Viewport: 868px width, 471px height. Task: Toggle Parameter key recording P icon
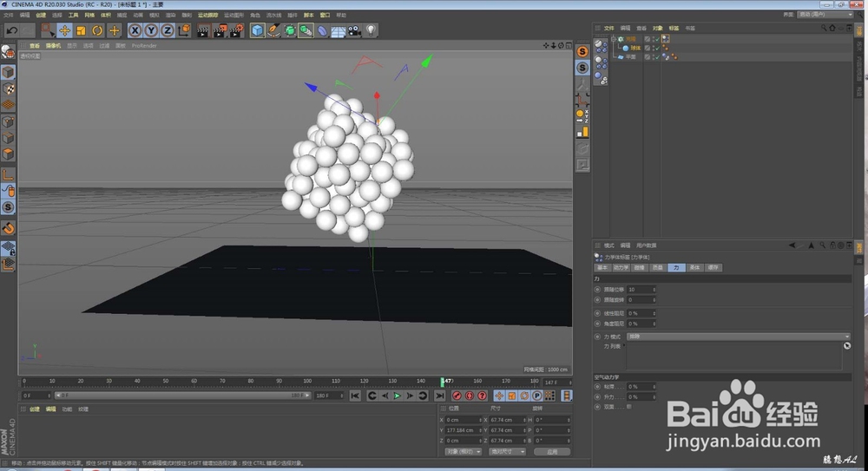(x=536, y=396)
